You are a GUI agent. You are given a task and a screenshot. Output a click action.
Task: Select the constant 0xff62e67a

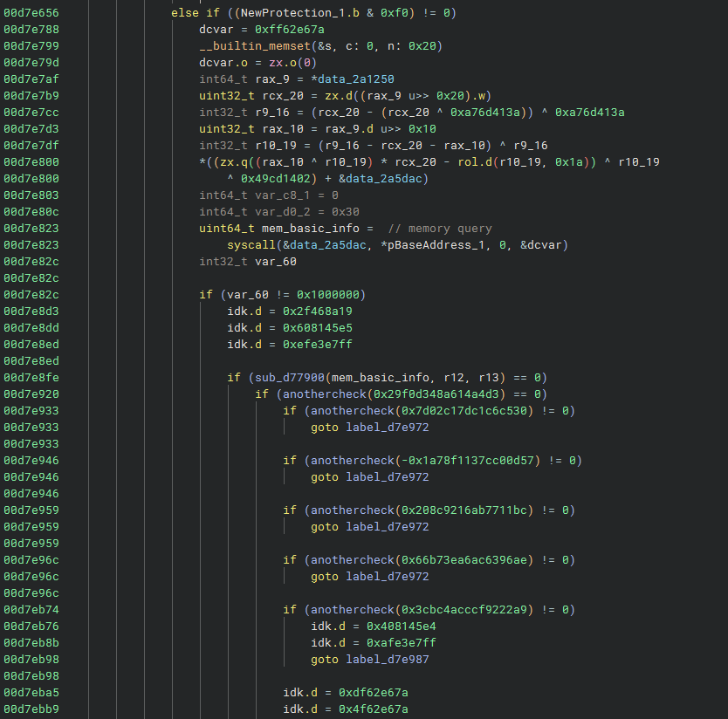[290, 30]
